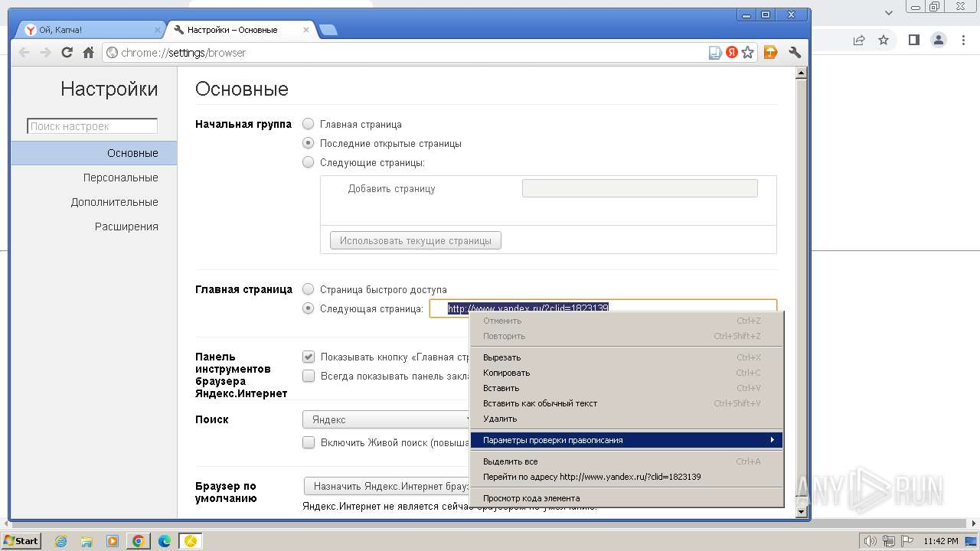Select 'Главная страница' startup radio option
980x551 pixels.
308,124
